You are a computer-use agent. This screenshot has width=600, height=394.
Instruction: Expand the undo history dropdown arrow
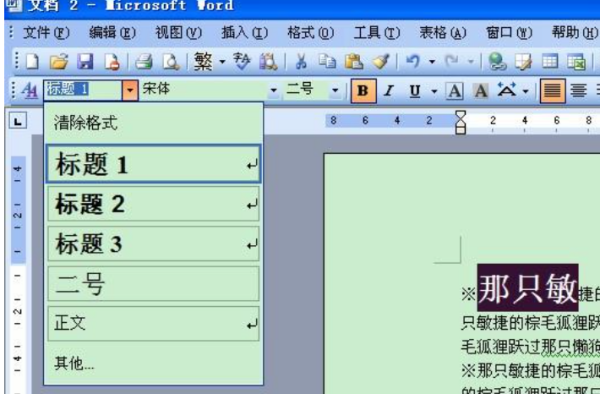coord(432,61)
